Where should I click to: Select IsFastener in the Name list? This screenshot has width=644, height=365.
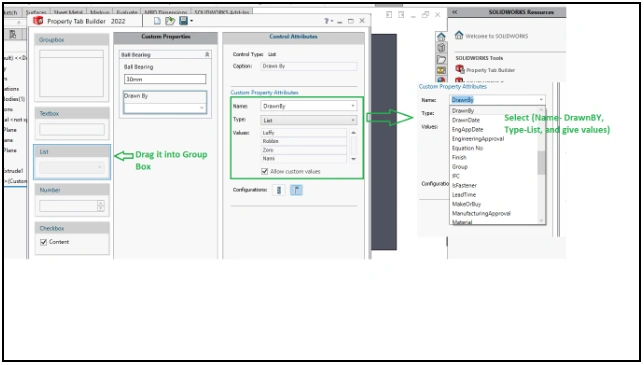click(x=464, y=186)
